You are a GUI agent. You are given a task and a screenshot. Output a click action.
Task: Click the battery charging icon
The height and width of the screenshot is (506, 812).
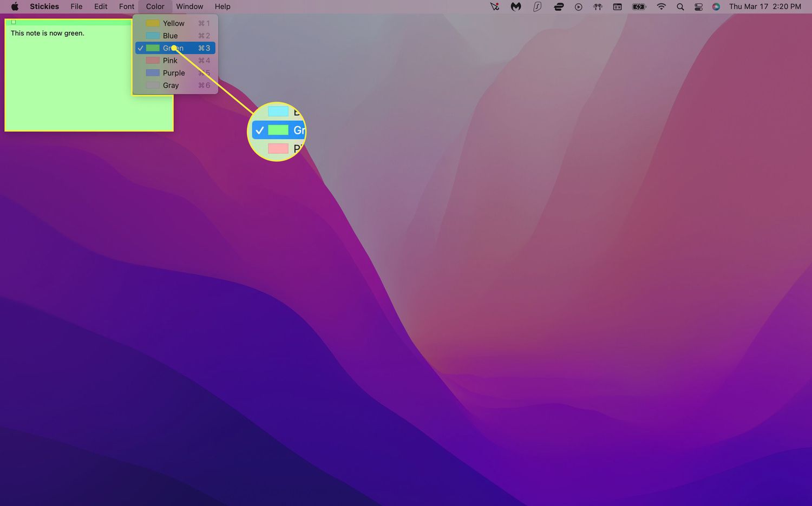click(x=639, y=6)
